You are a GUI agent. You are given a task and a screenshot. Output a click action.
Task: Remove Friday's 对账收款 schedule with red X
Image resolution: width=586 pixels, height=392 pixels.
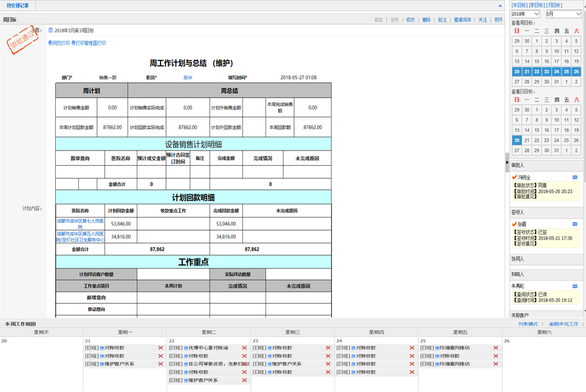click(x=496, y=356)
